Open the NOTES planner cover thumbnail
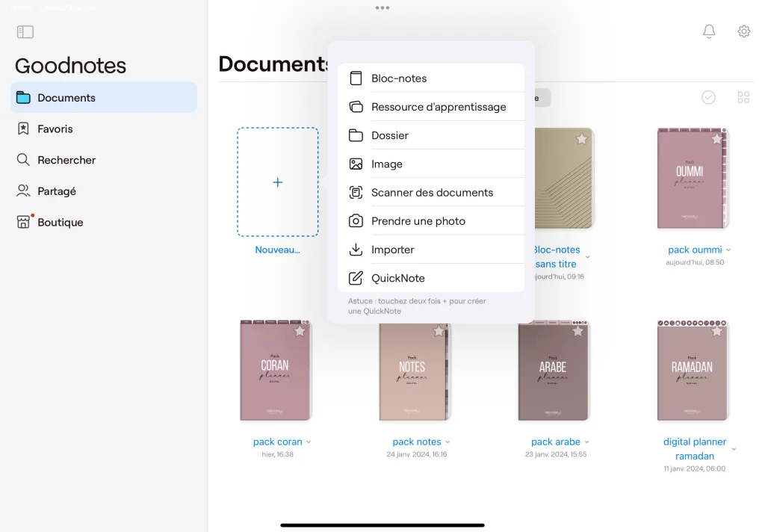The height and width of the screenshot is (532, 765). pos(414,372)
